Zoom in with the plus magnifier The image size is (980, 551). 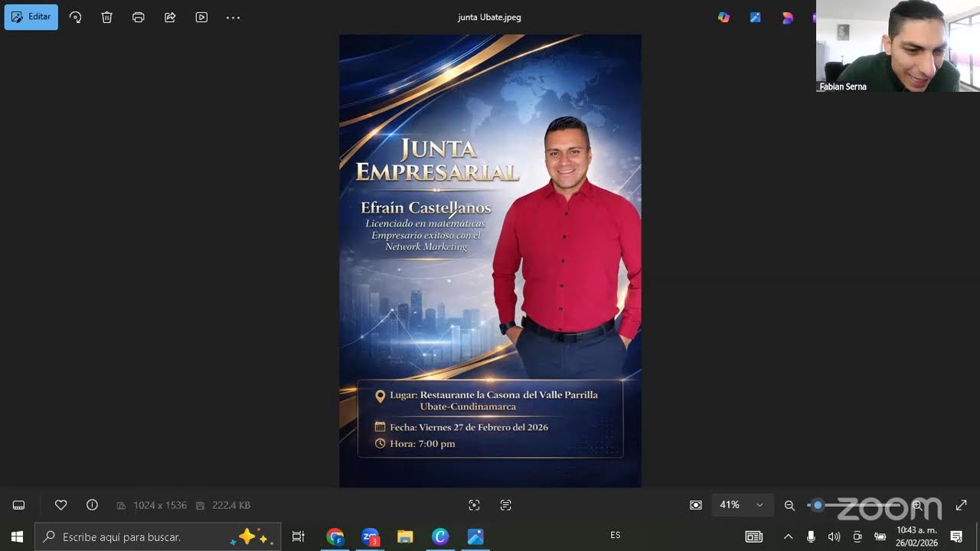pyautogui.click(x=917, y=505)
